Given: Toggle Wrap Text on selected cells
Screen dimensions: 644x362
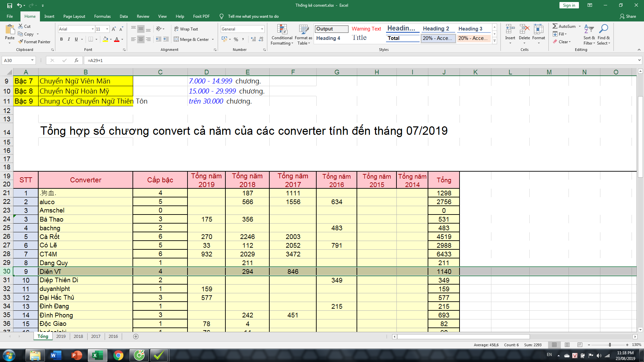Looking at the screenshot, I should [x=186, y=29].
